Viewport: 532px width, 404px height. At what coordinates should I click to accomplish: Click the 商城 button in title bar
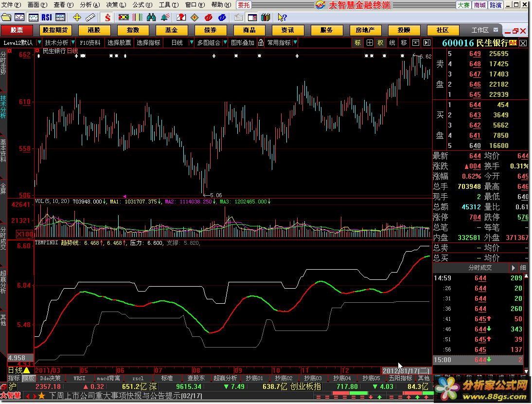(x=479, y=5)
